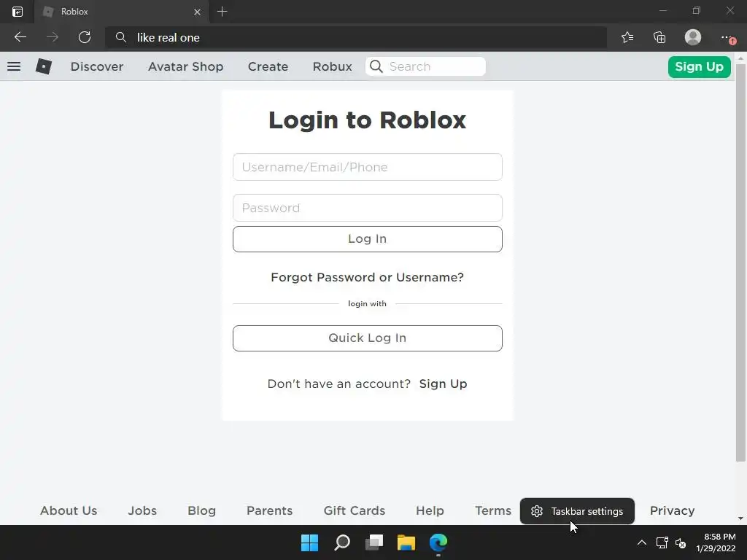The height and width of the screenshot is (560, 747).
Task: Click the search magnifier in Roblox search box
Action: (376, 66)
